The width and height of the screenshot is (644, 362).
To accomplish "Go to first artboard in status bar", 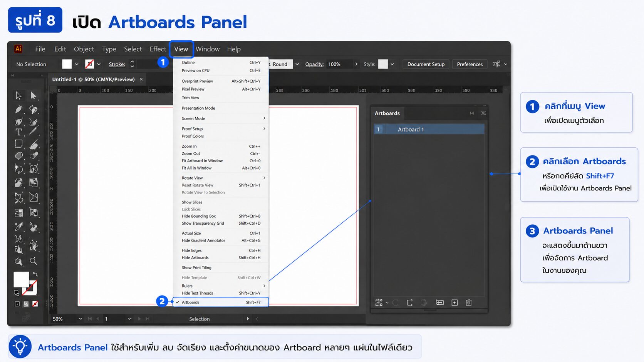I will coord(90,319).
